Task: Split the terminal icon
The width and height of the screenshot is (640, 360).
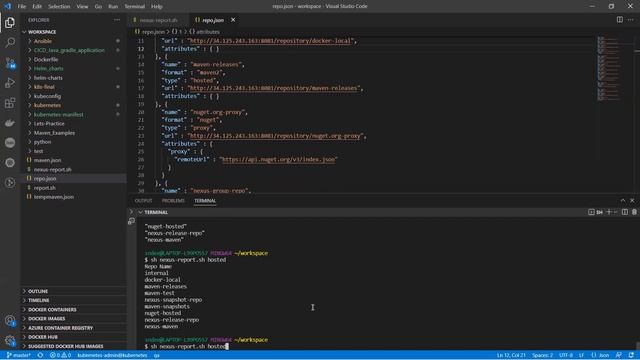Action: click(625, 212)
